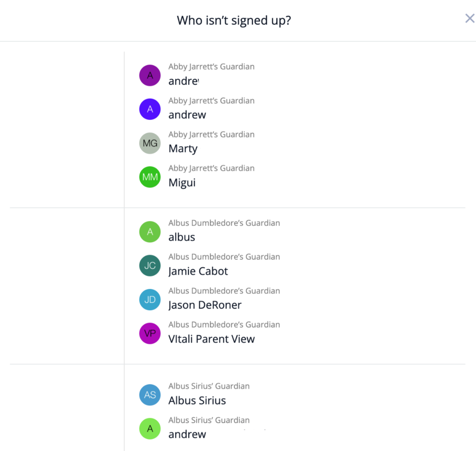The image size is (476, 451).
Task: Select the gray 'MG' avatar for Marty
Action: (150, 143)
